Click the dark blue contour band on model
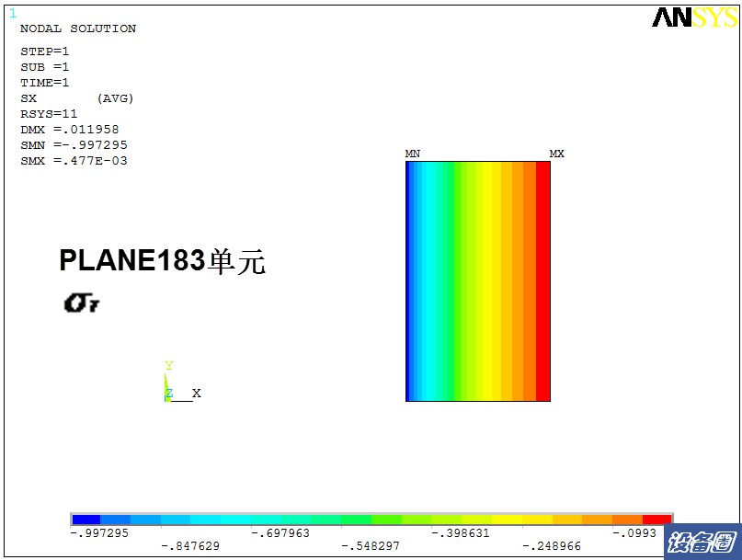 [x=408, y=280]
